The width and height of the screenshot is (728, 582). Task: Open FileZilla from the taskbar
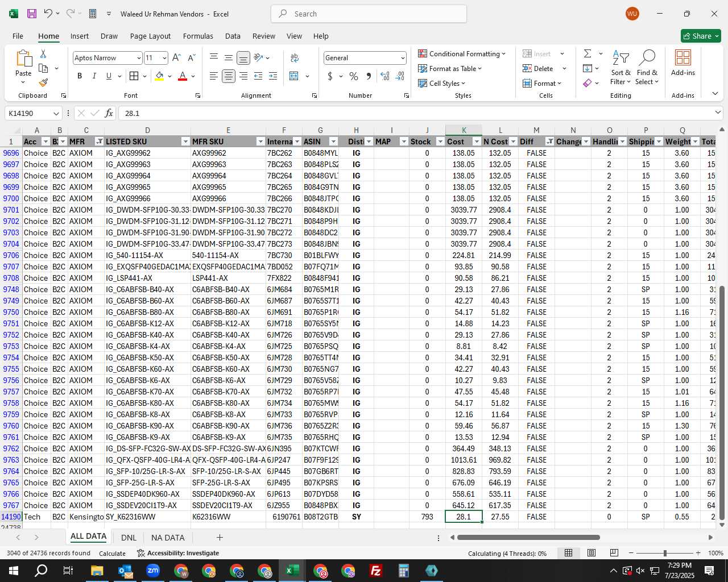pos(376,571)
